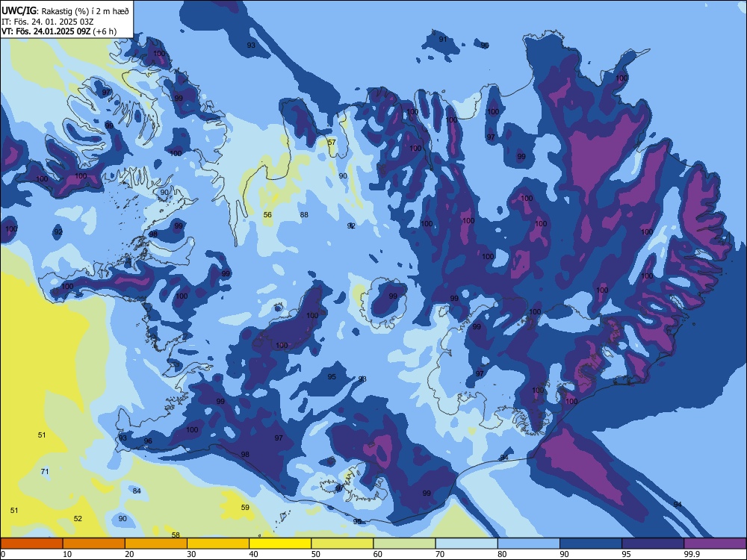Click the legend tick label 60
Screen dimensions: 747x560
(x=378, y=554)
